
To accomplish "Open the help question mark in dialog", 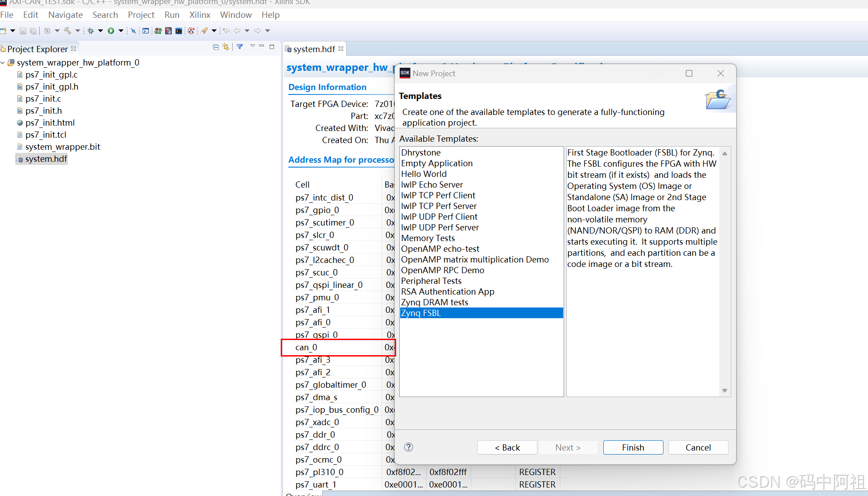I will (409, 447).
